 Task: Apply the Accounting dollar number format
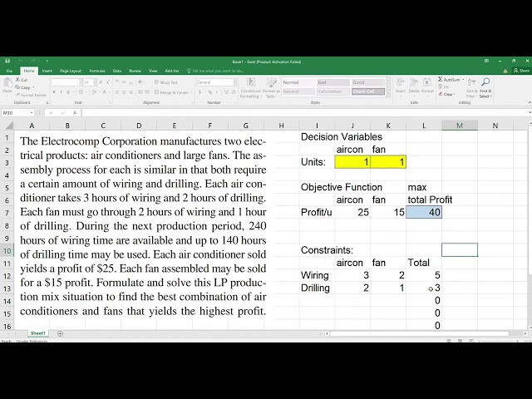(x=200, y=92)
